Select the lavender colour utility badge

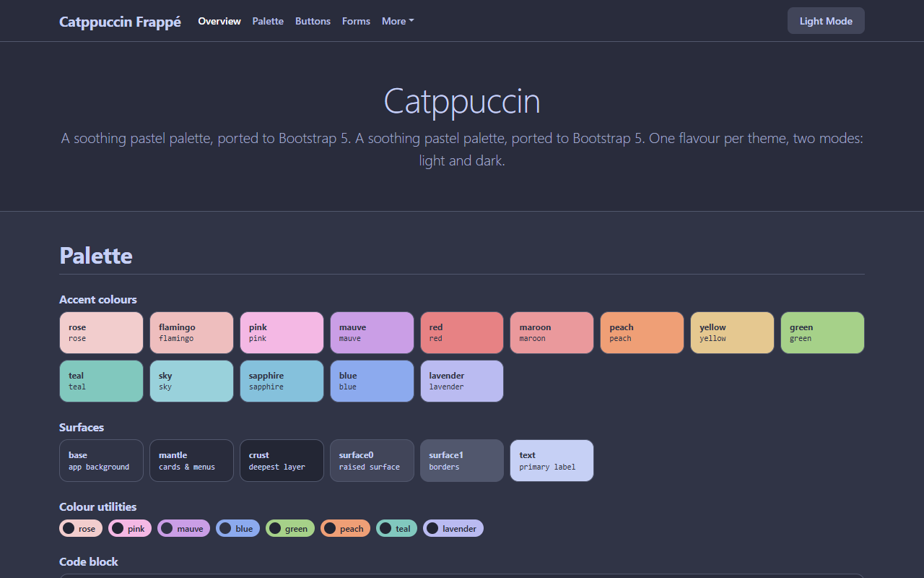(x=453, y=529)
